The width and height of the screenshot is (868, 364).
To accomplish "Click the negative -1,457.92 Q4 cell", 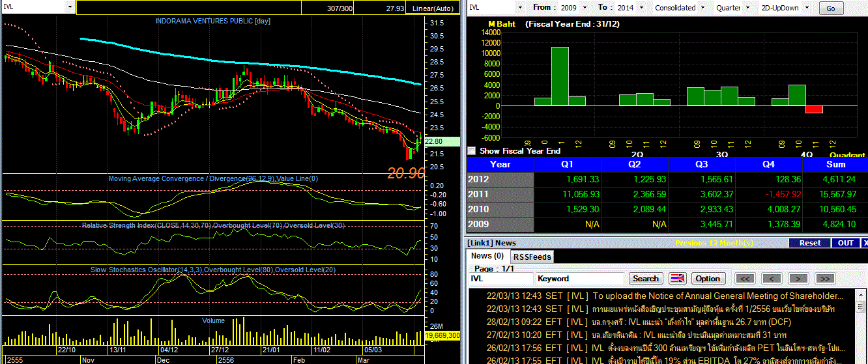I will [769, 194].
